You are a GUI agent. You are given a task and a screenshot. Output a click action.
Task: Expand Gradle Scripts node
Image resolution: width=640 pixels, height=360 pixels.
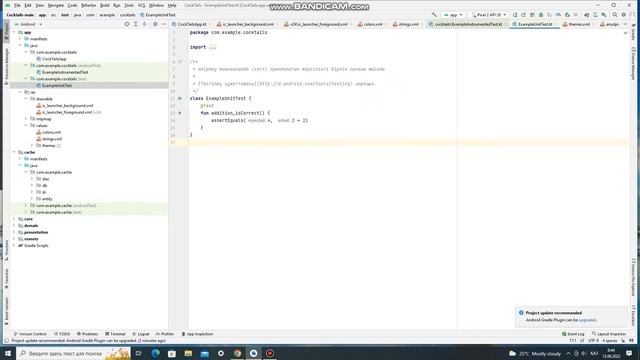[14, 245]
